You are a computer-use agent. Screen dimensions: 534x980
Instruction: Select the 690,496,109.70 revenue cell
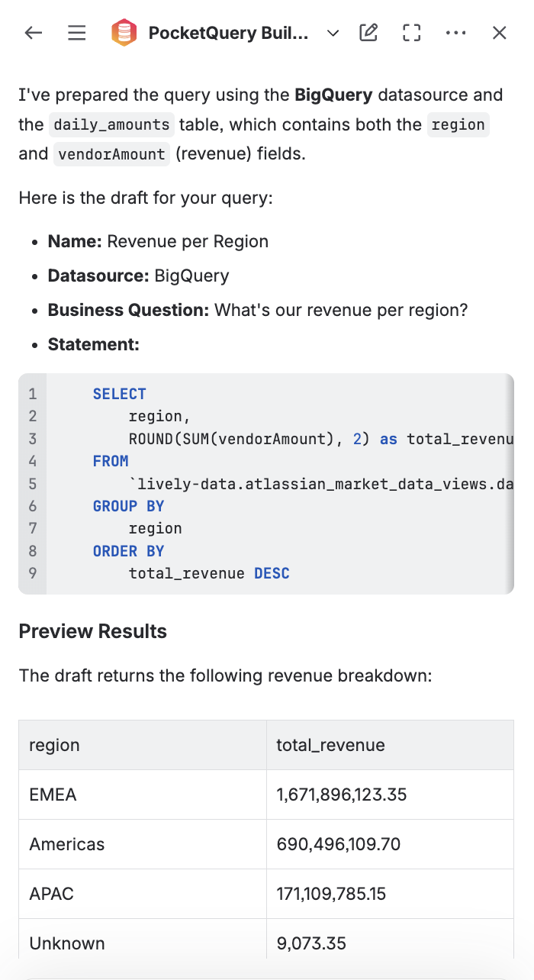[x=390, y=844]
